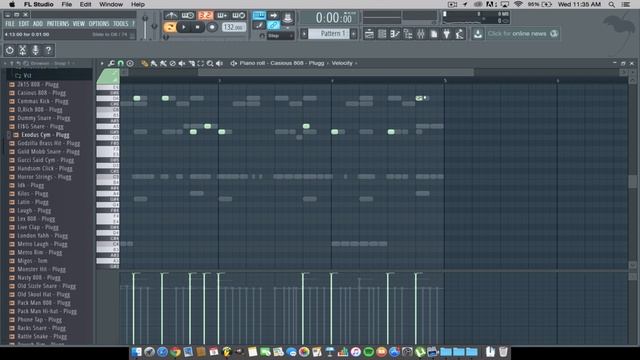Image resolution: width=640 pixels, height=360 pixels.
Task: Select the Draw pencil tool in piano roll
Action: pyautogui.click(x=144, y=63)
